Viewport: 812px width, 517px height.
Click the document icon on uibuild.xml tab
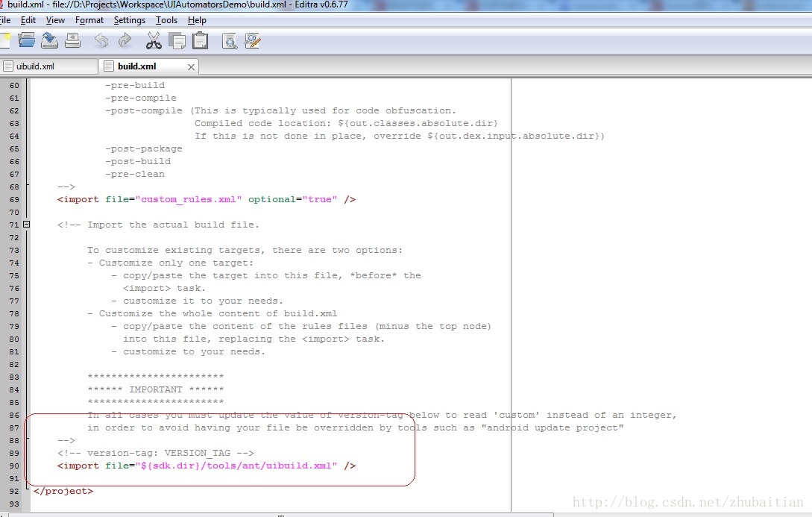(7, 66)
